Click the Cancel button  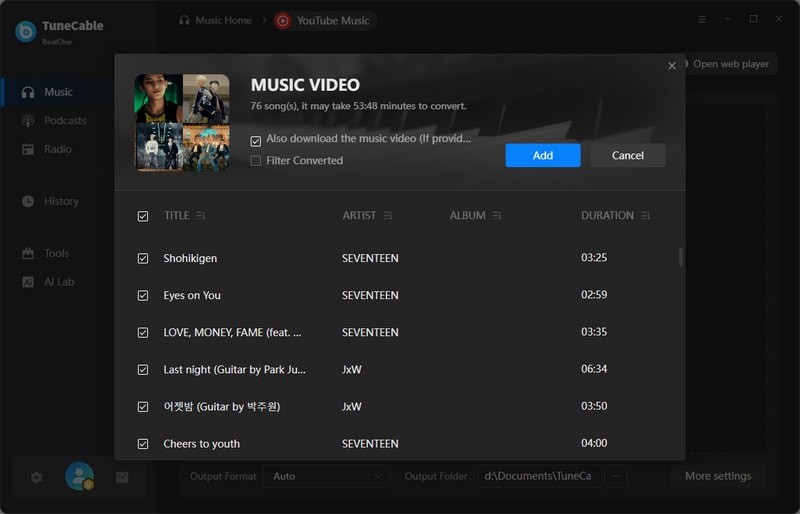[627, 155]
